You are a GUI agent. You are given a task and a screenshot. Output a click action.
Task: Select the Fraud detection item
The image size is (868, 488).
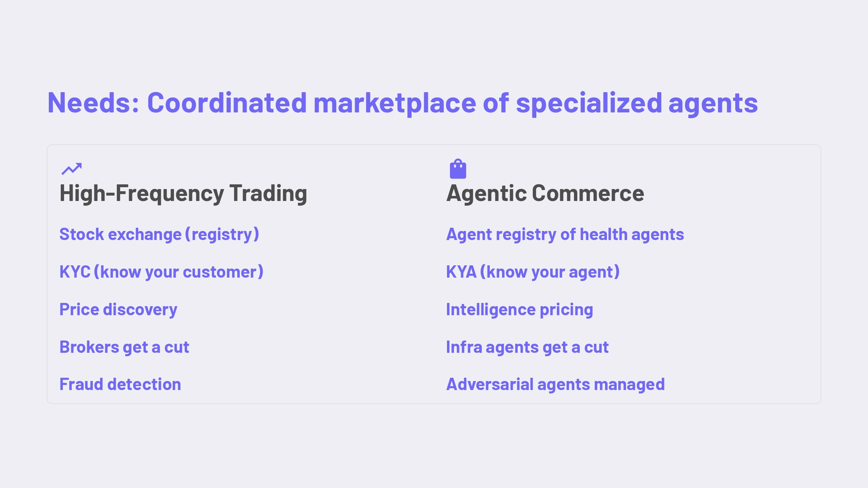click(120, 384)
